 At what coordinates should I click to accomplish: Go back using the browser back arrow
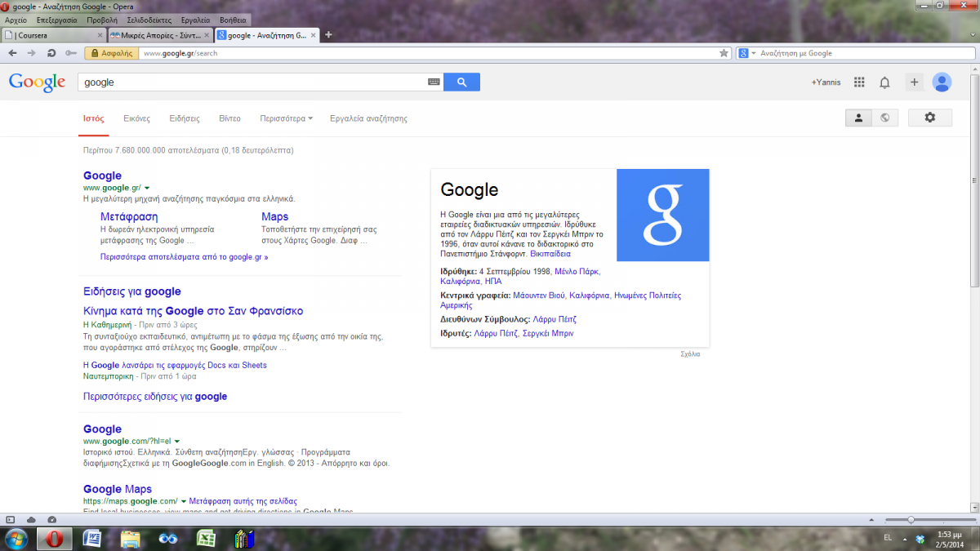tap(12, 53)
